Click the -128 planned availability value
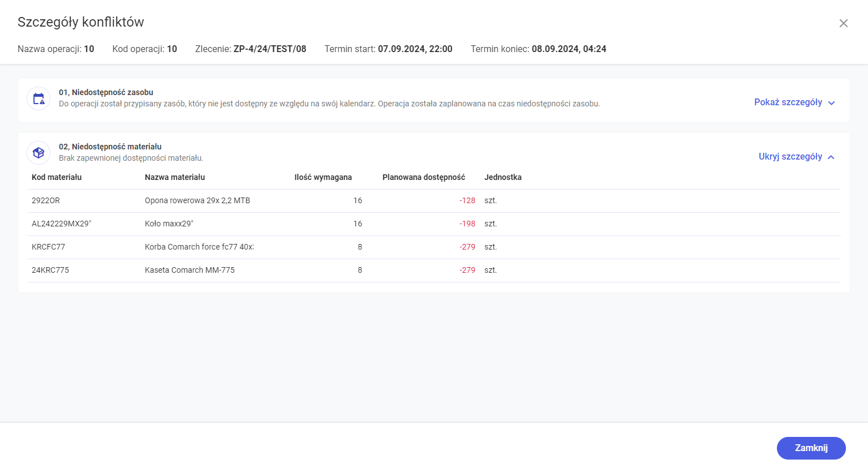This screenshot has width=868, height=472. click(x=467, y=200)
